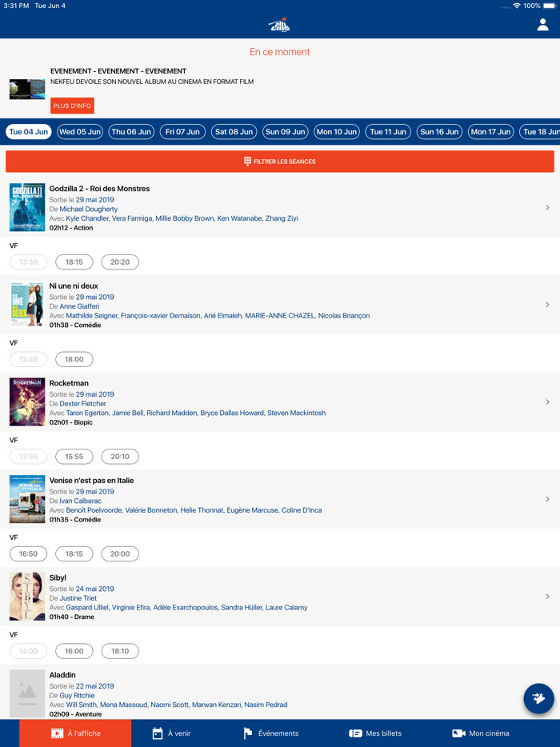The image size is (560, 747).
Task: Book Rocketman at 15:55
Action: (74, 457)
